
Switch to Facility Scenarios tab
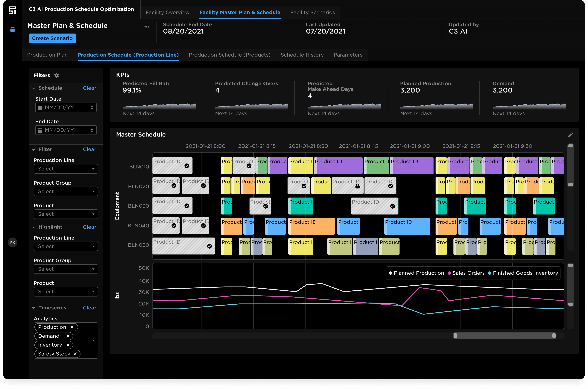click(x=312, y=12)
